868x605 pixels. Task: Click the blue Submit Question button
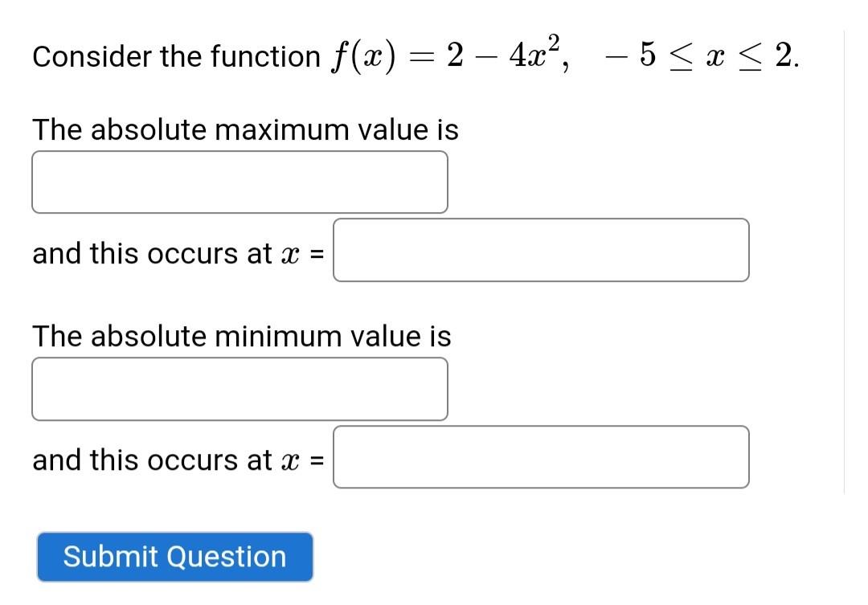(174, 556)
